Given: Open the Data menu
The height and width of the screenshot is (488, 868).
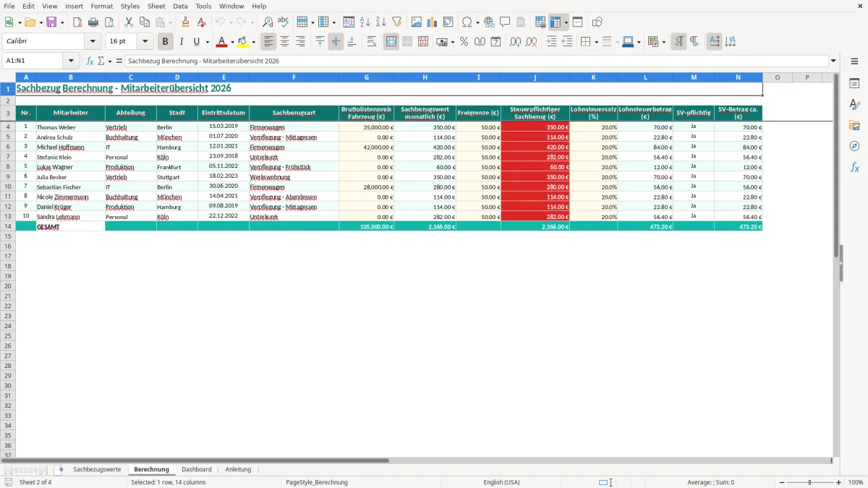Looking at the screenshot, I should click(180, 6).
